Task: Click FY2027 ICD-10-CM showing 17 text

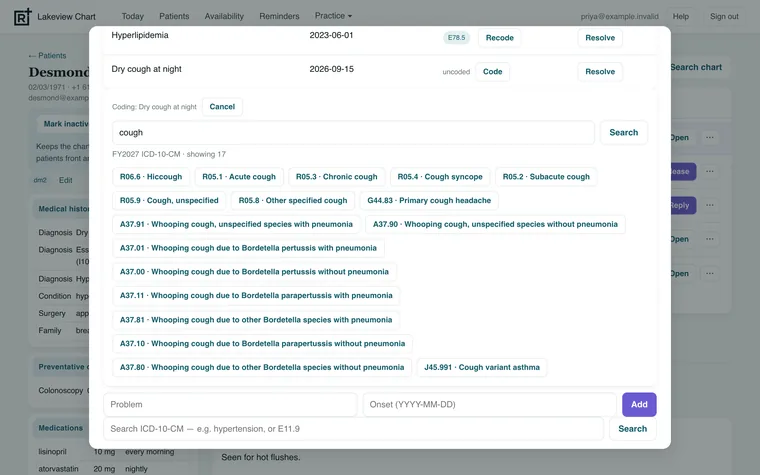Action: 169,154
